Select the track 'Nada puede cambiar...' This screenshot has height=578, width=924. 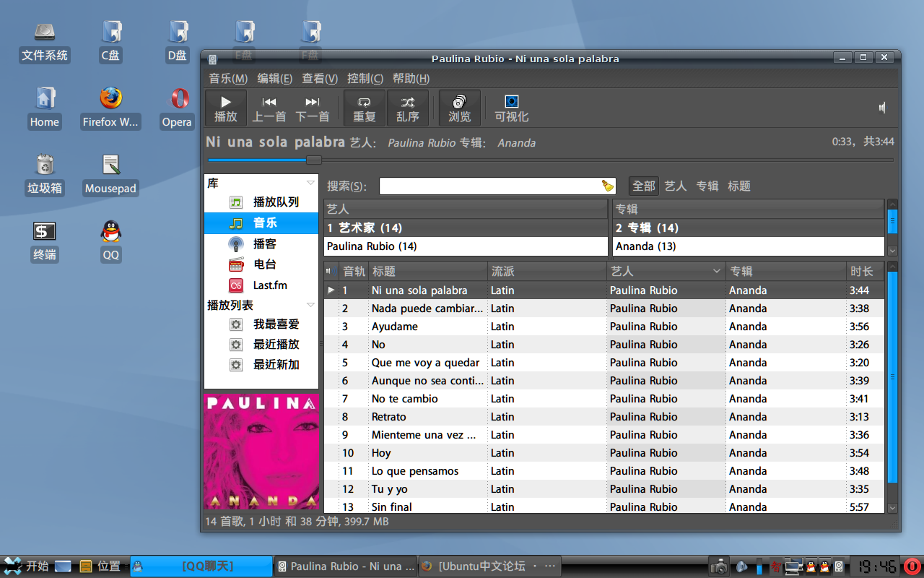604,309
